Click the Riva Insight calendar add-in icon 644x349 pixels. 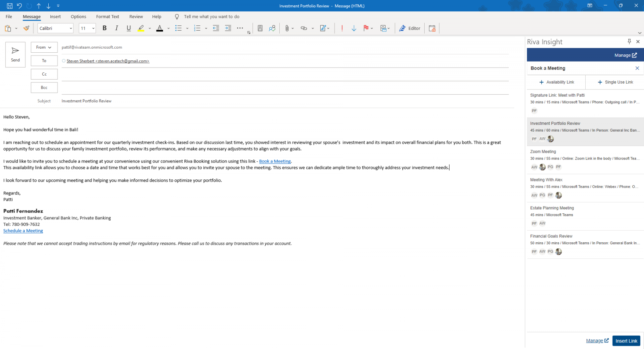click(x=432, y=28)
